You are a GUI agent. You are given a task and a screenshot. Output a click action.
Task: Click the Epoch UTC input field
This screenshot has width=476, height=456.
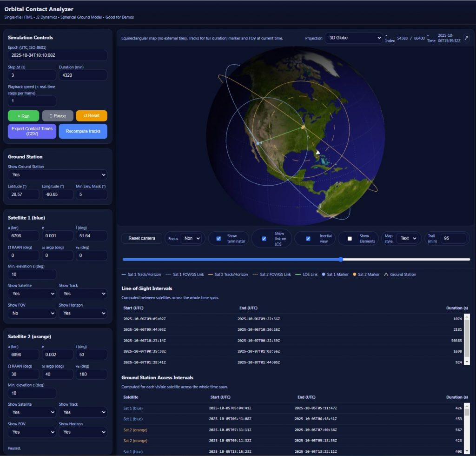57,55
